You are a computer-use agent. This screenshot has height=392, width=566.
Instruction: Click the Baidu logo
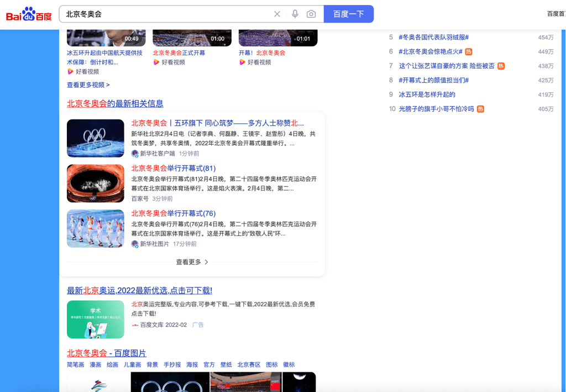(29, 14)
